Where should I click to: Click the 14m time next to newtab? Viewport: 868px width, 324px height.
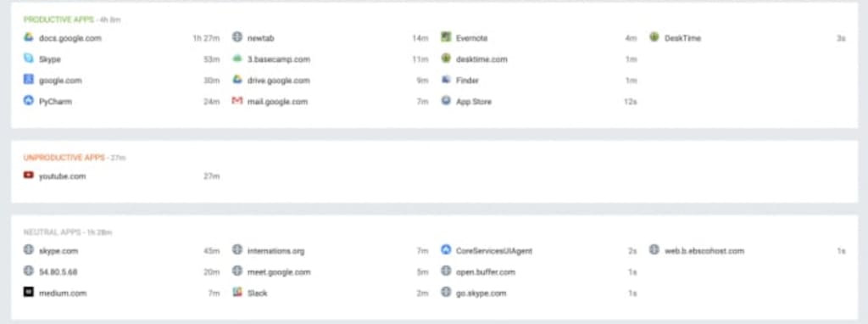tap(420, 38)
